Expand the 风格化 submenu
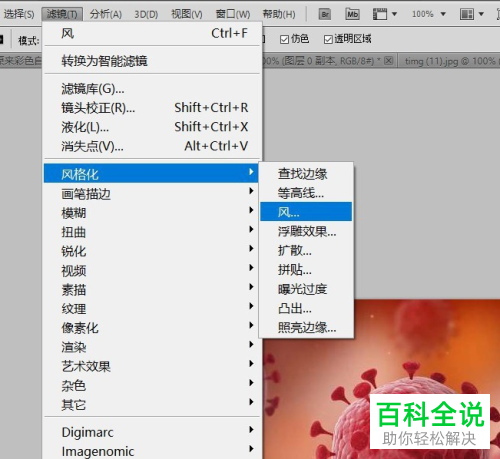 point(151,173)
